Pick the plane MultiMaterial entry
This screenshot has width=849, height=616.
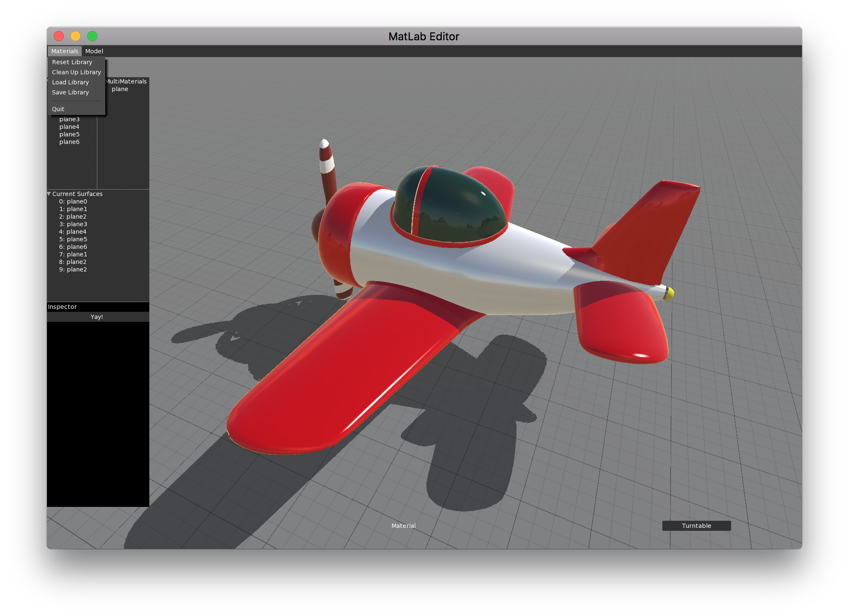coord(120,89)
